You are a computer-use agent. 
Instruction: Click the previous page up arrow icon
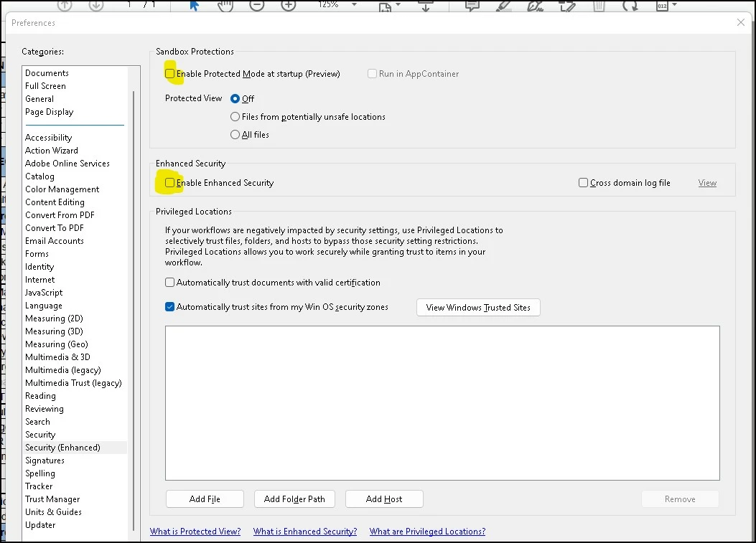(65, 5)
